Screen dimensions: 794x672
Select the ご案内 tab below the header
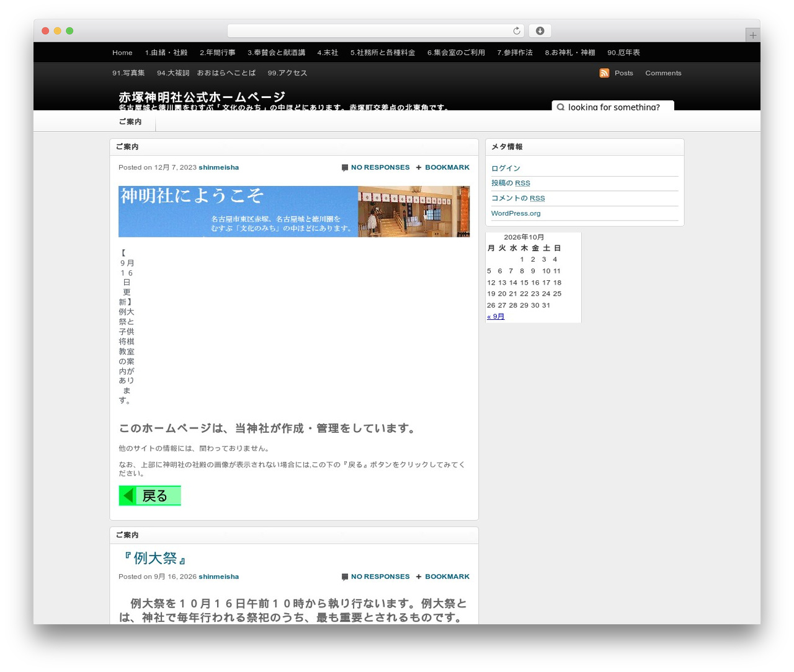coord(130,122)
